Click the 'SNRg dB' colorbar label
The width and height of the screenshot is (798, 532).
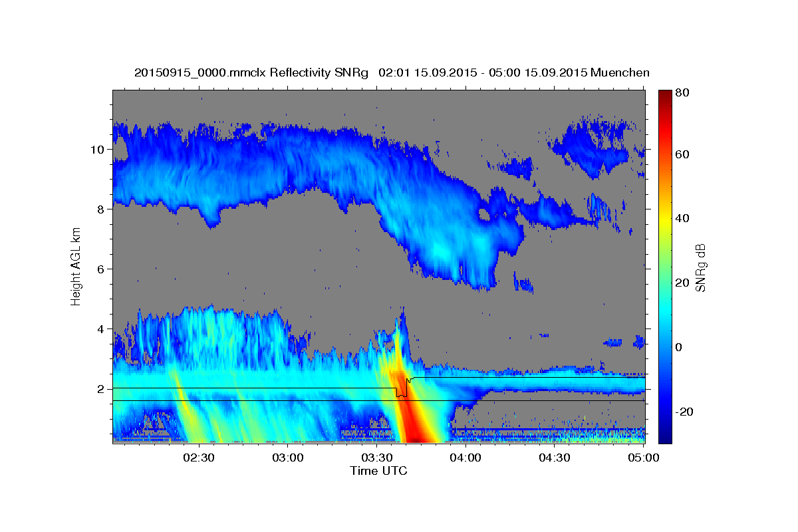[700, 267]
